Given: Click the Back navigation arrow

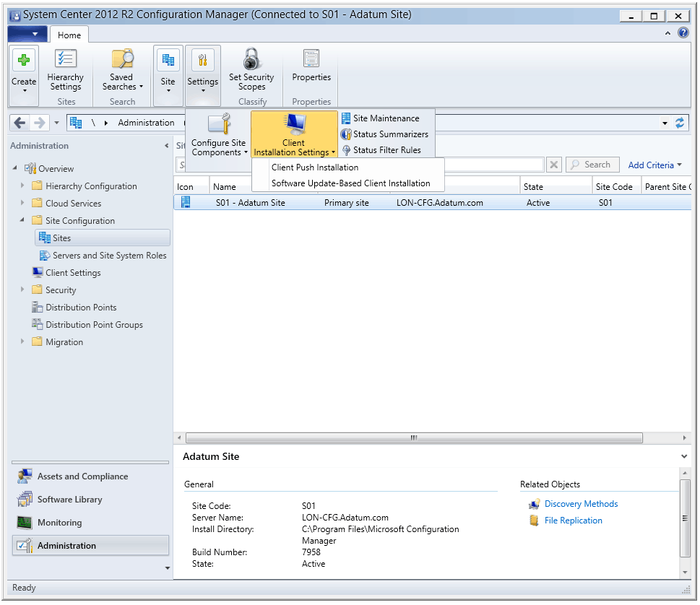Looking at the screenshot, I should pyautogui.click(x=20, y=122).
